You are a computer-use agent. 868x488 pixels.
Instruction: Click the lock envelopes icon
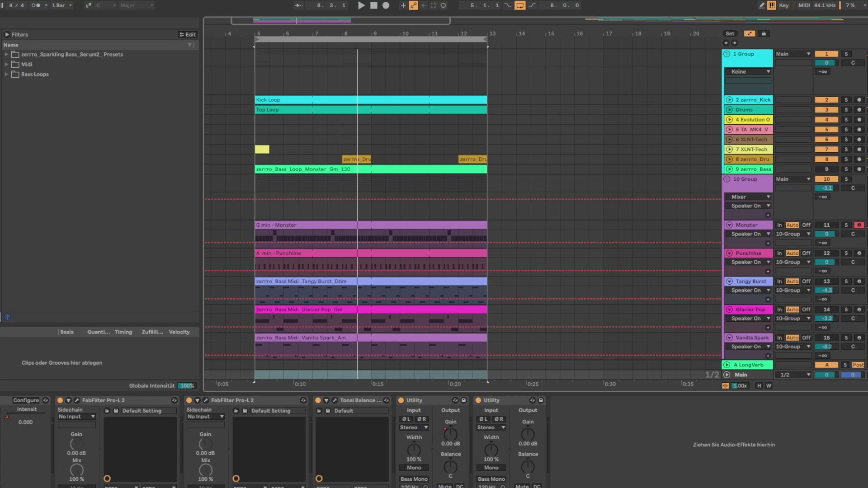pyautogui.click(x=764, y=34)
